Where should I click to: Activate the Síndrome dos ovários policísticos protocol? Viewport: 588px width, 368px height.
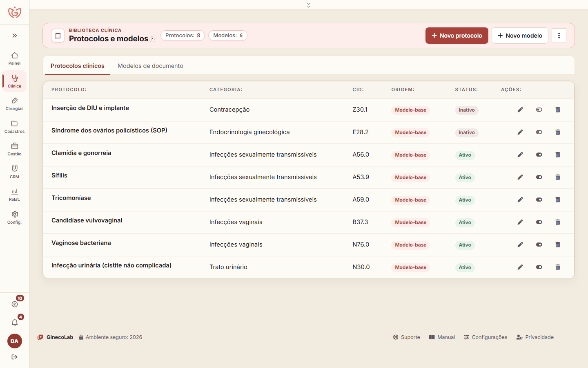click(x=539, y=132)
